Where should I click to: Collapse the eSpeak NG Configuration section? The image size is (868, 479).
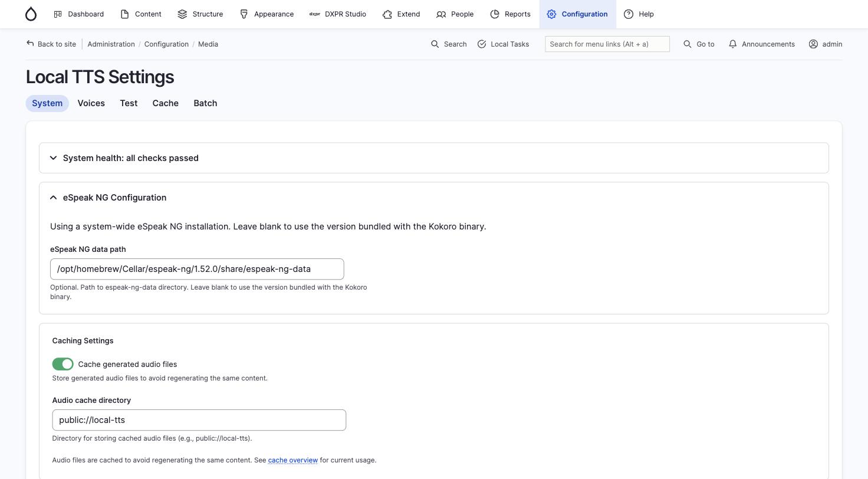[x=434, y=198]
